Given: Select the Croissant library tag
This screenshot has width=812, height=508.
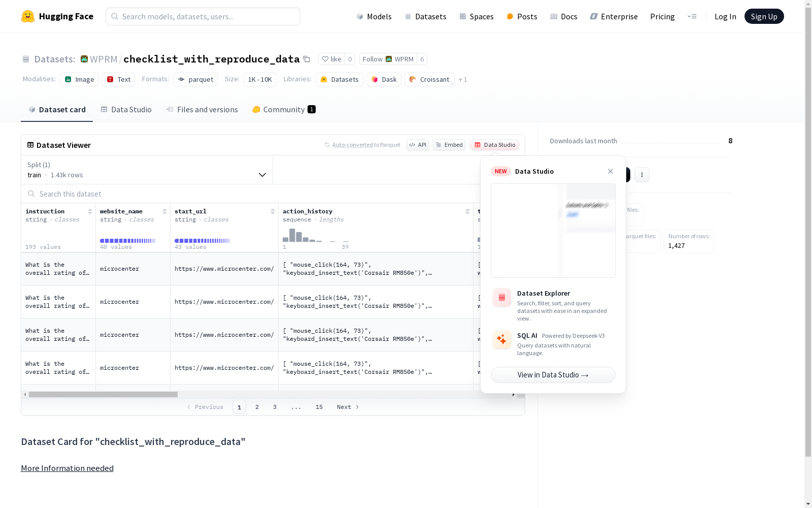Looking at the screenshot, I should (429, 79).
